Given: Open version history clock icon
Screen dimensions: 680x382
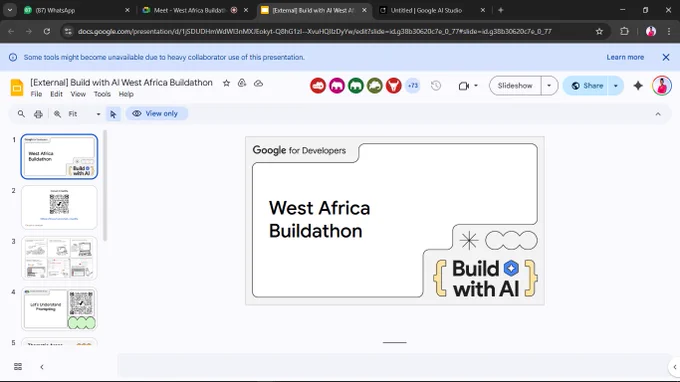Looking at the screenshot, I should [436, 86].
